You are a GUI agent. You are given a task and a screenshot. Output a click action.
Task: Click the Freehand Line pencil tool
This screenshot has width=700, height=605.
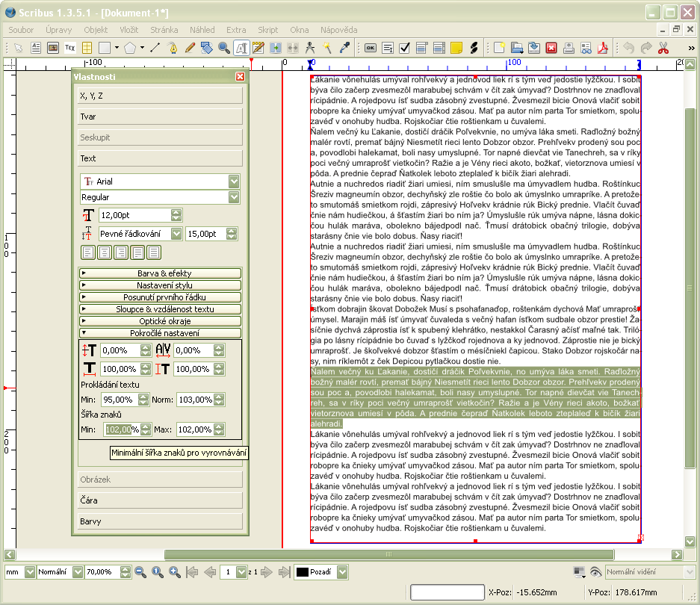(x=190, y=48)
